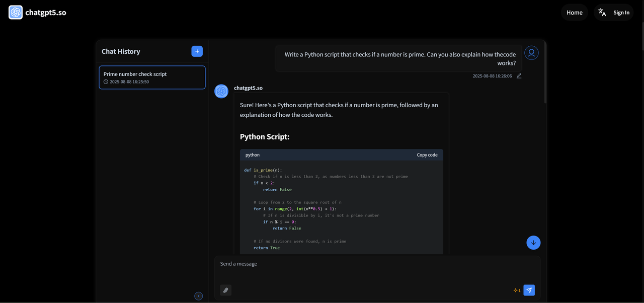This screenshot has height=303, width=644.
Task: Copy code from the python block
Action: pos(427,155)
